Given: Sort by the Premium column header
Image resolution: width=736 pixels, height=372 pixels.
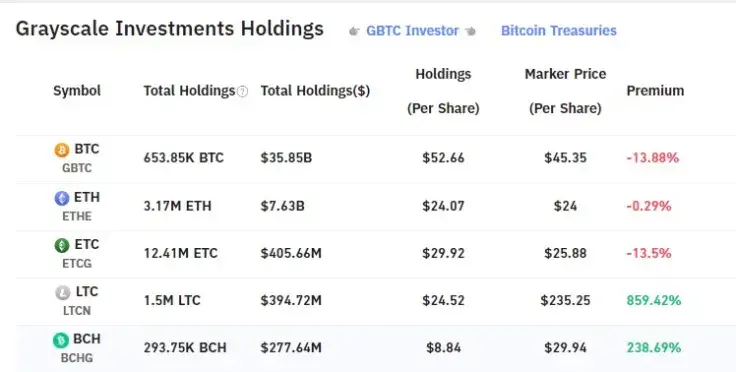Looking at the screenshot, I should [655, 91].
